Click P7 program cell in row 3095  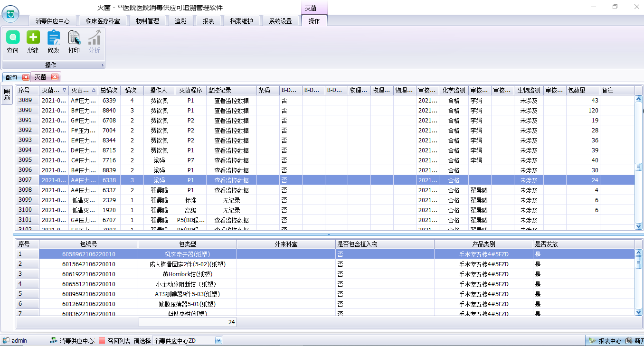(x=190, y=160)
